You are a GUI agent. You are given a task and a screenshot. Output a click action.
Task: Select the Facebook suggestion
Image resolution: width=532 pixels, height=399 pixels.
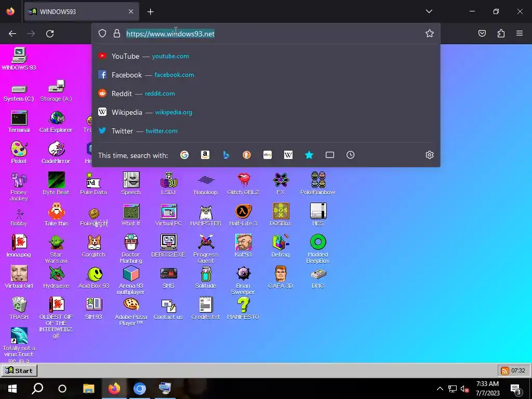pos(266,75)
